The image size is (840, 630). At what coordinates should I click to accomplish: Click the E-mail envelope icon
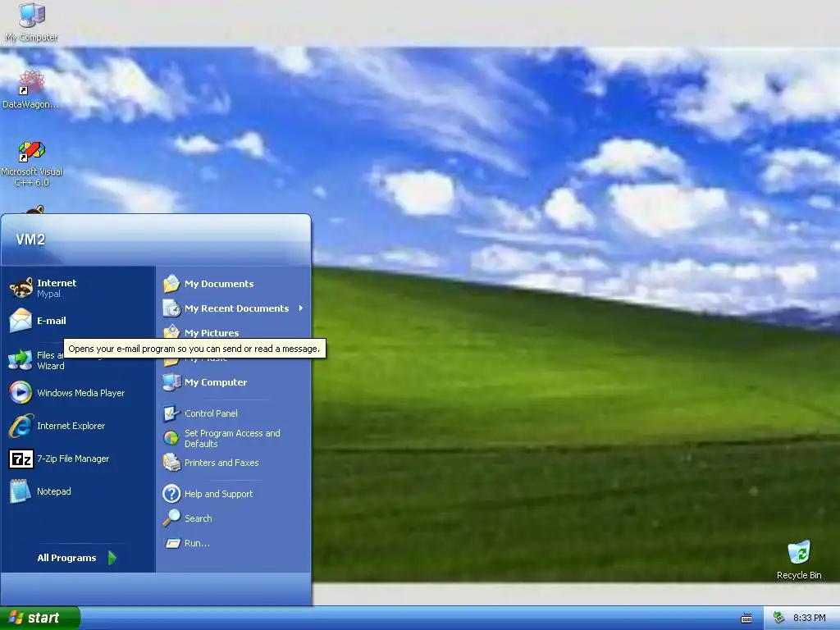pyautogui.click(x=21, y=321)
